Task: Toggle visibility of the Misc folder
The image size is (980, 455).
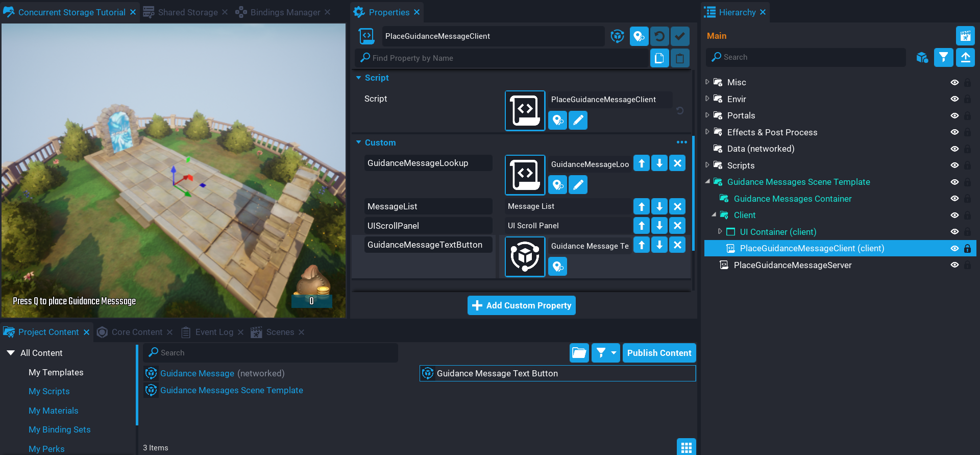Action: point(954,82)
